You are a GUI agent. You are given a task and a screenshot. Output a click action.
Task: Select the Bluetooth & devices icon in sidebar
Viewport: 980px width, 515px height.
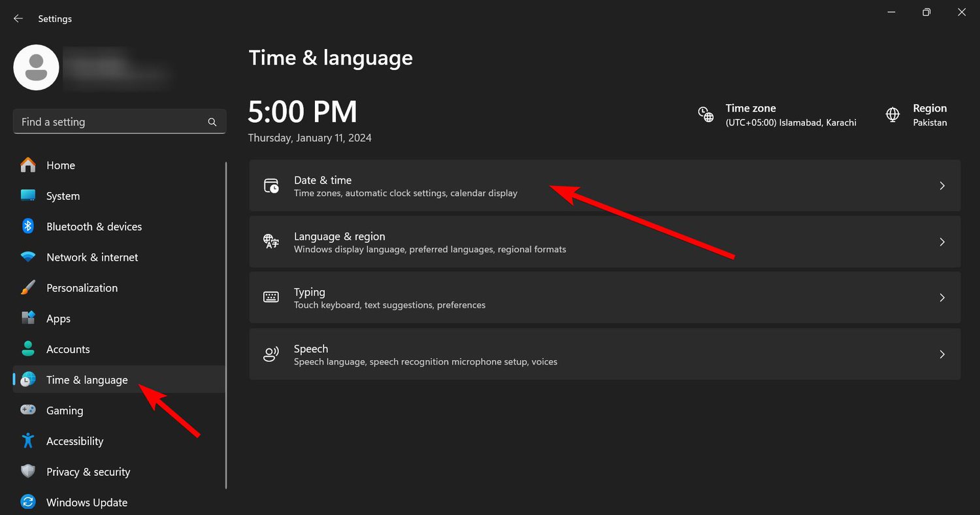click(x=28, y=226)
